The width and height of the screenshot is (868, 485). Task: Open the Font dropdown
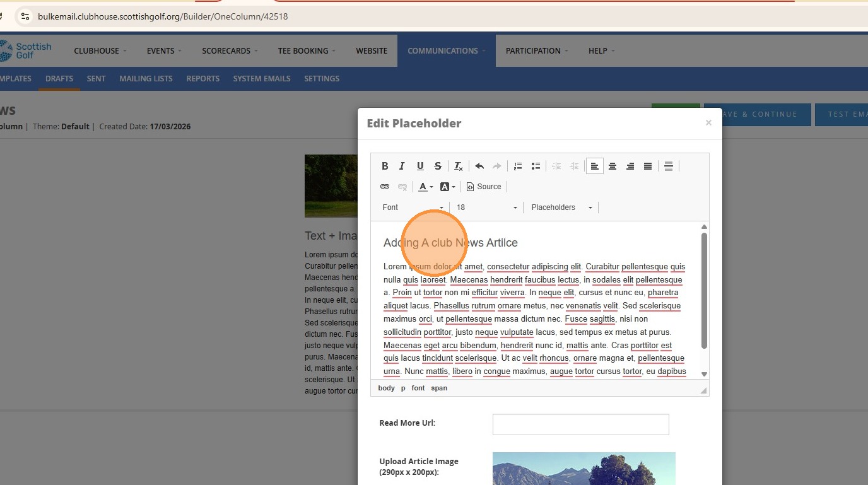coord(413,207)
